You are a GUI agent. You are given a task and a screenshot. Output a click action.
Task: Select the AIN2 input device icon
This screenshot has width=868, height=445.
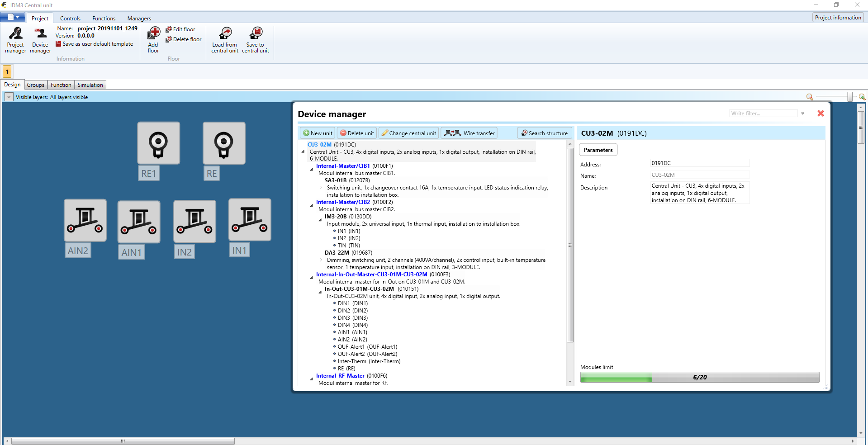pyautogui.click(x=85, y=220)
